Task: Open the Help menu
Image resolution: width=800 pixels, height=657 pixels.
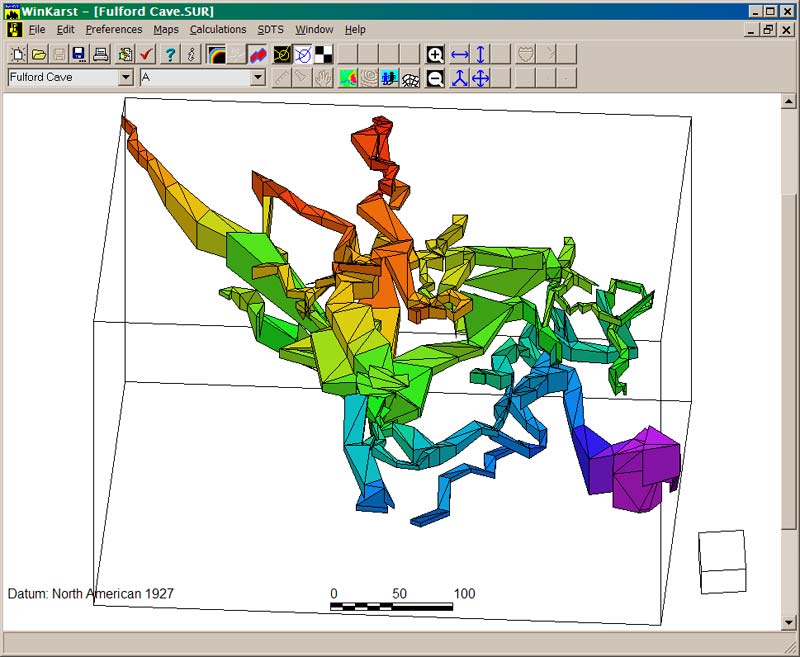Action: [x=355, y=30]
